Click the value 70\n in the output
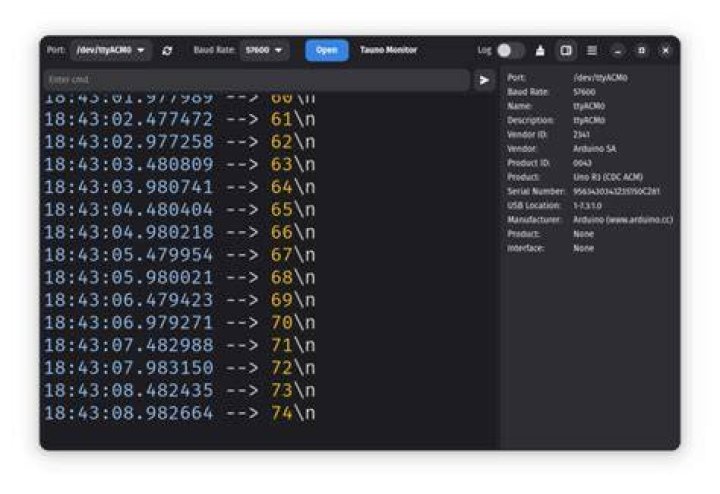 (292, 322)
